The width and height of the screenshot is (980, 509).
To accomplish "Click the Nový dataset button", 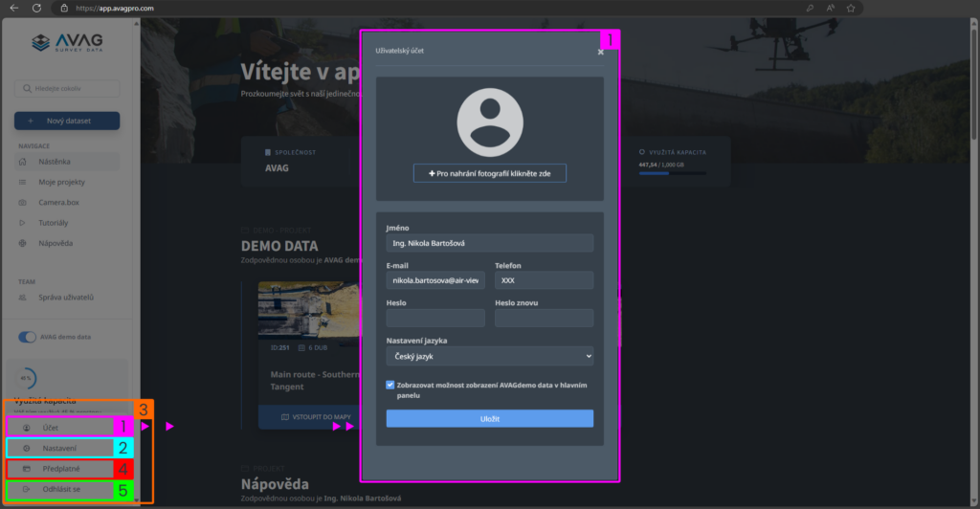I will click(66, 121).
